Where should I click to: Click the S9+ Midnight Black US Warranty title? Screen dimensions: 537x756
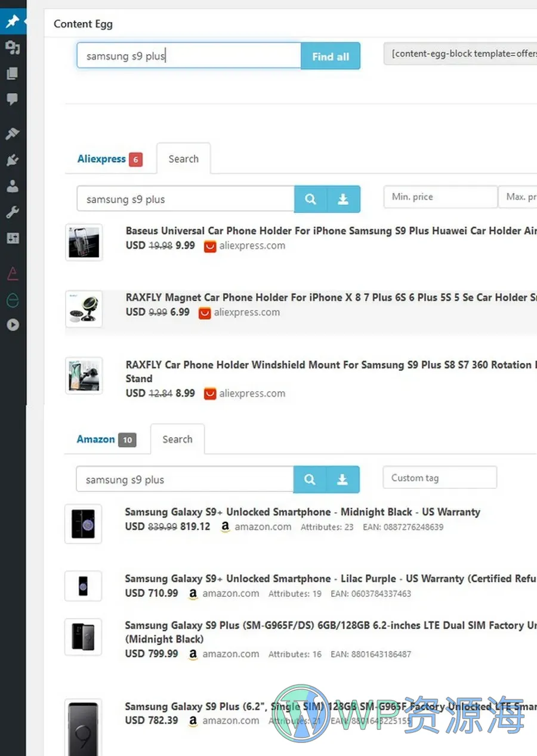pyautogui.click(x=303, y=512)
